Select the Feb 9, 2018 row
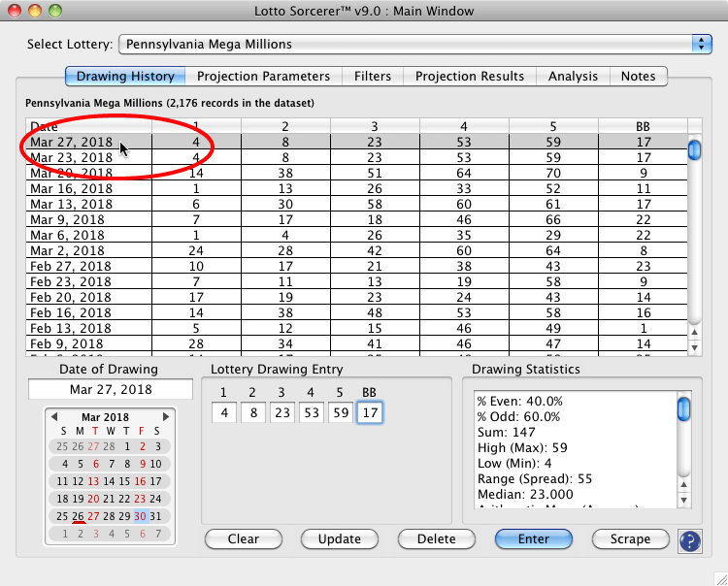Viewport: 728px width, 586px height. point(356,343)
